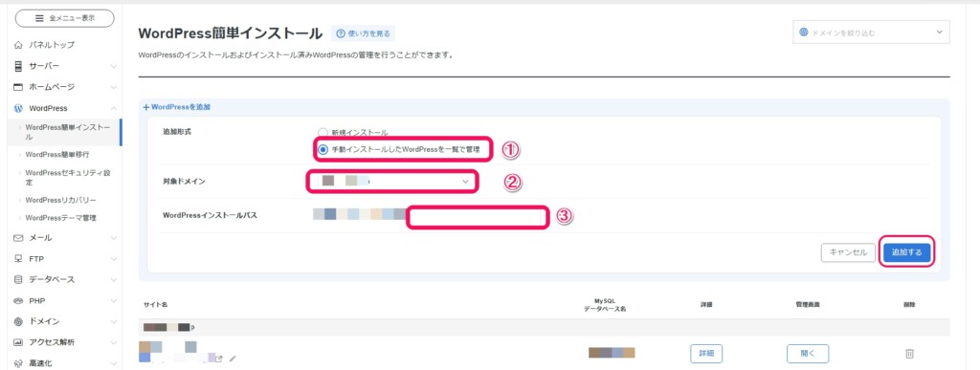Click the pencil edit icon beside site name
This screenshot has width=980, height=370.
234,359
